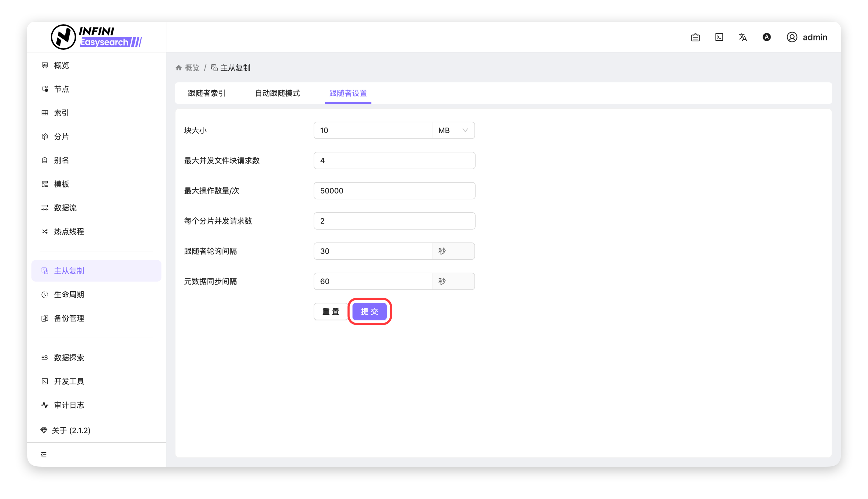868x499 pixels.
Task: Open the MB unit dropdown
Action: pos(453,130)
